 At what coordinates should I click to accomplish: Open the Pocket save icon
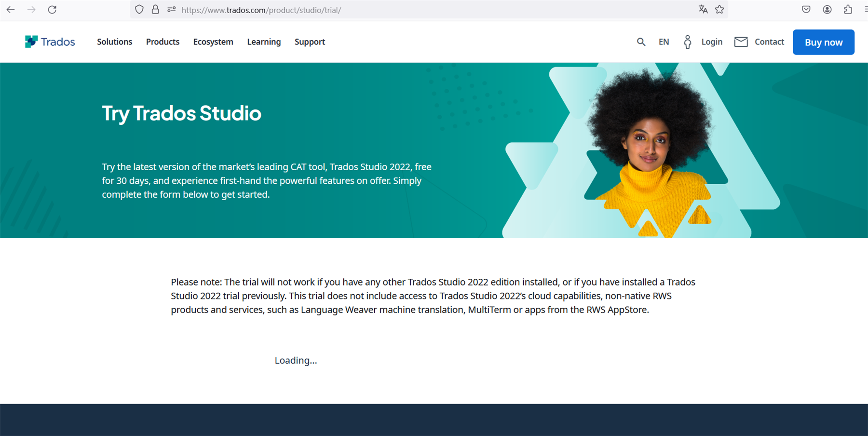[806, 10]
